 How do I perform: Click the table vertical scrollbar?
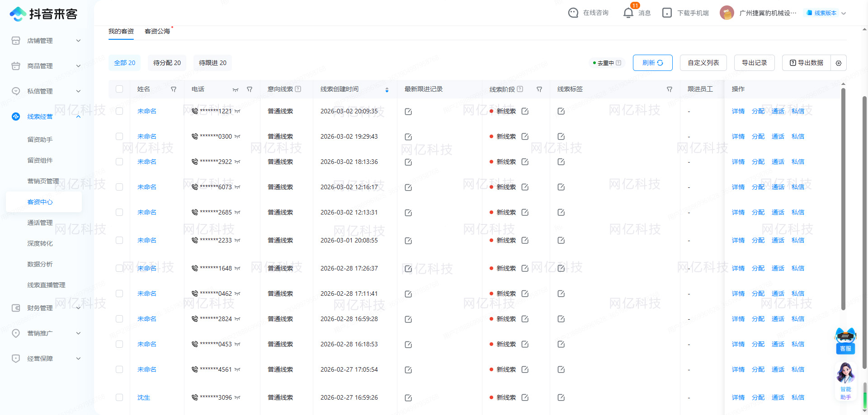click(843, 199)
